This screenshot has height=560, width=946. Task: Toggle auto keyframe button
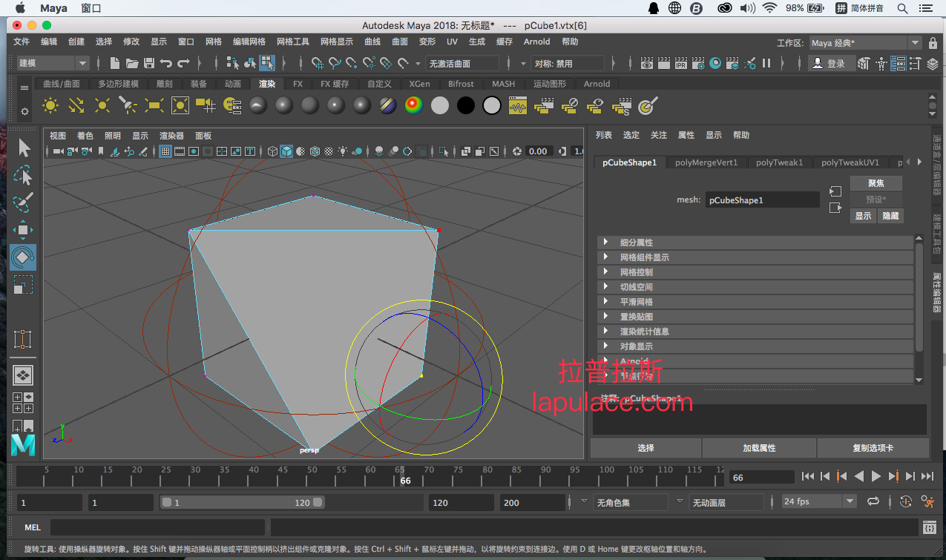tap(906, 501)
